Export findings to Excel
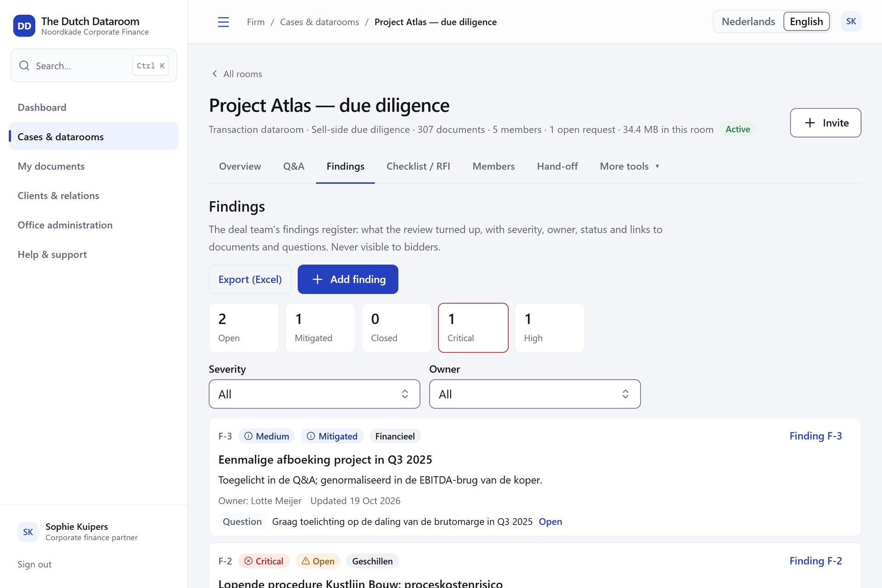882x588 pixels. (x=250, y=279)
